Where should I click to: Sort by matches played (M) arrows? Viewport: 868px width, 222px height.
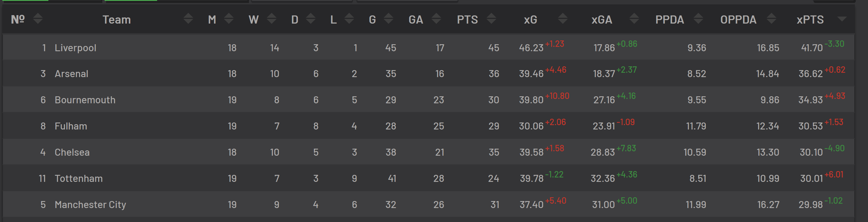click(x=229, y=19)
